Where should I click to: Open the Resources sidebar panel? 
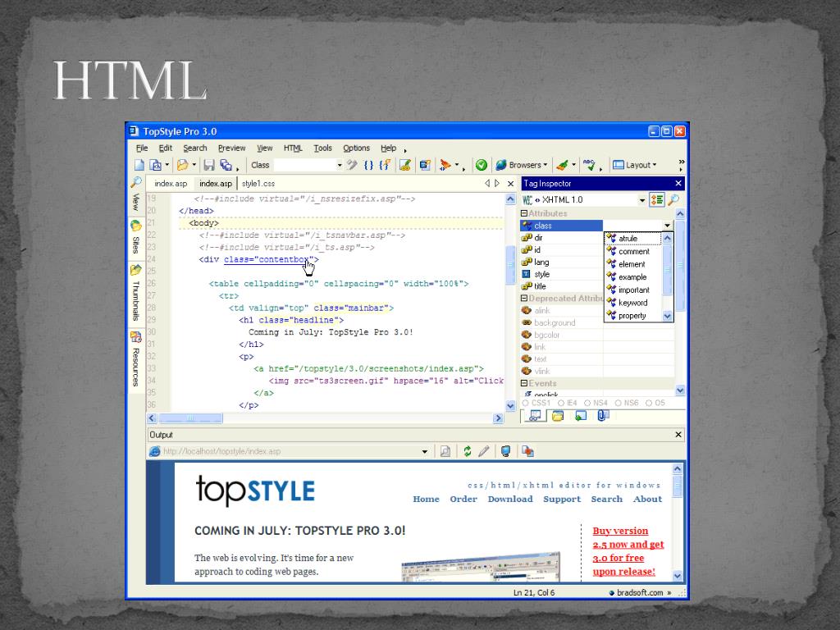point(135,359)
